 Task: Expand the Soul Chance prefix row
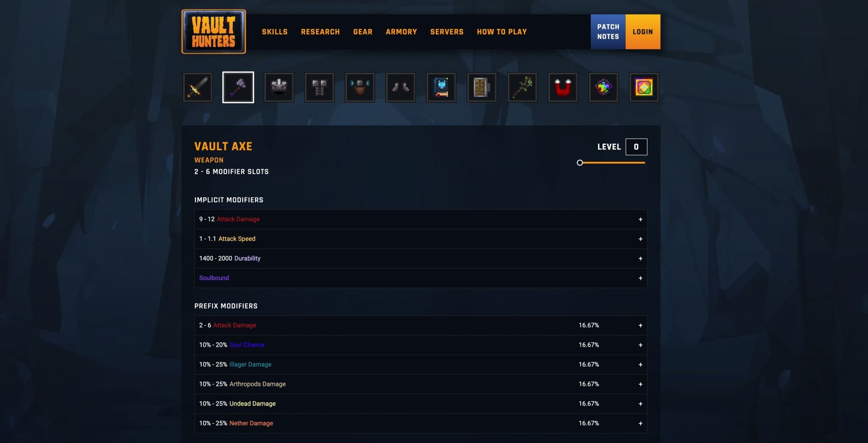pyautogui.click(x=420, y=345)
